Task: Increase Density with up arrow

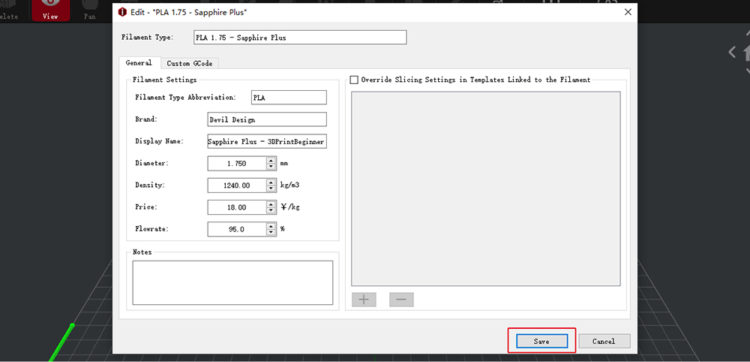Action: click(272, 182)
